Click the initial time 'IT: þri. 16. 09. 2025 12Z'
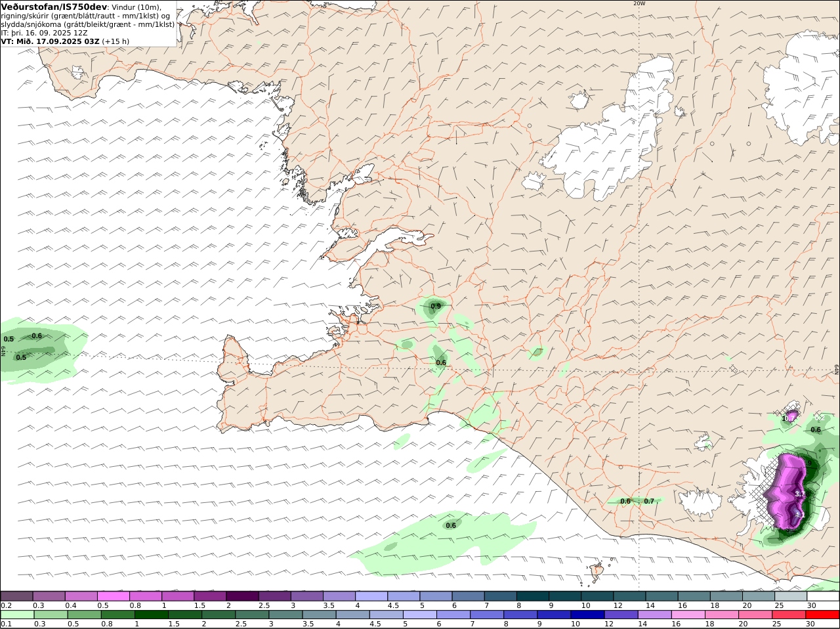The image size is (840, 629). (x=45, y=33)
